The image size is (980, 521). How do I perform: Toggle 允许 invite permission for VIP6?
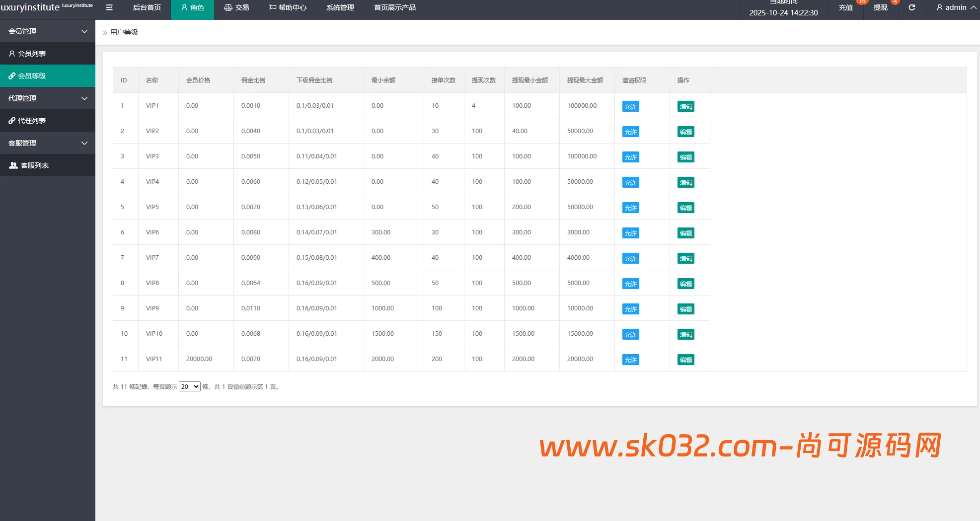630,233
